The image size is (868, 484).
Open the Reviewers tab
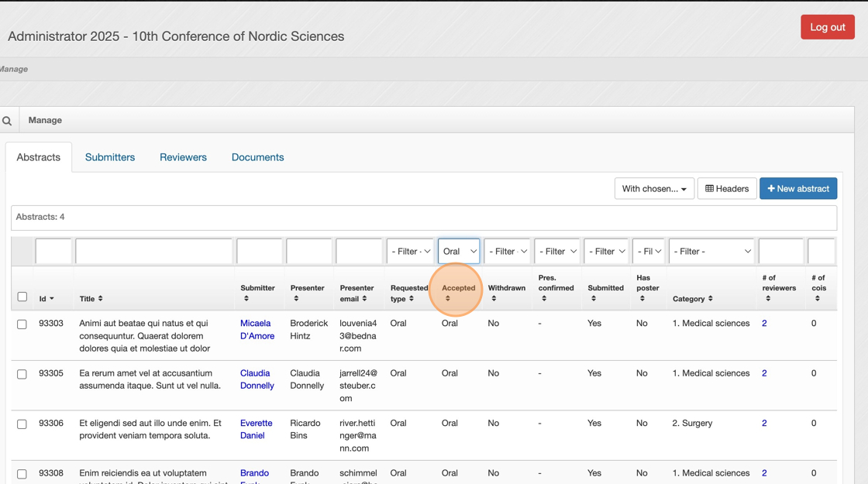click(183, 157)
